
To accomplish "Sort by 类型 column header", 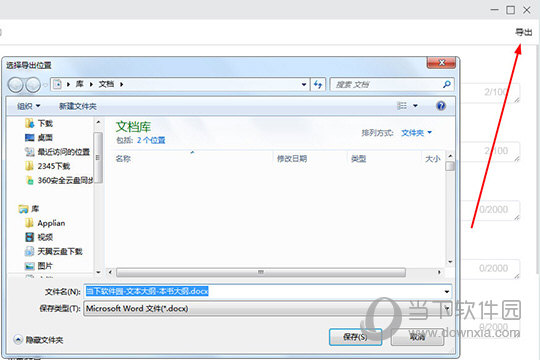I will tap(358, 159).
